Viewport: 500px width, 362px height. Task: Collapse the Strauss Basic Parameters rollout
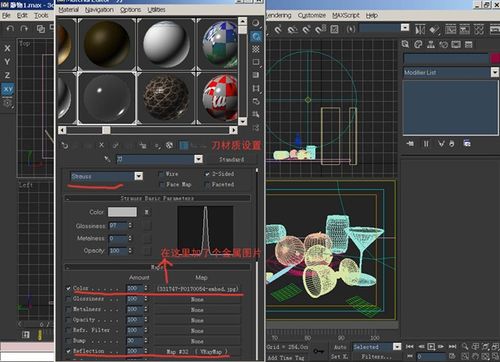pos(157,198)
